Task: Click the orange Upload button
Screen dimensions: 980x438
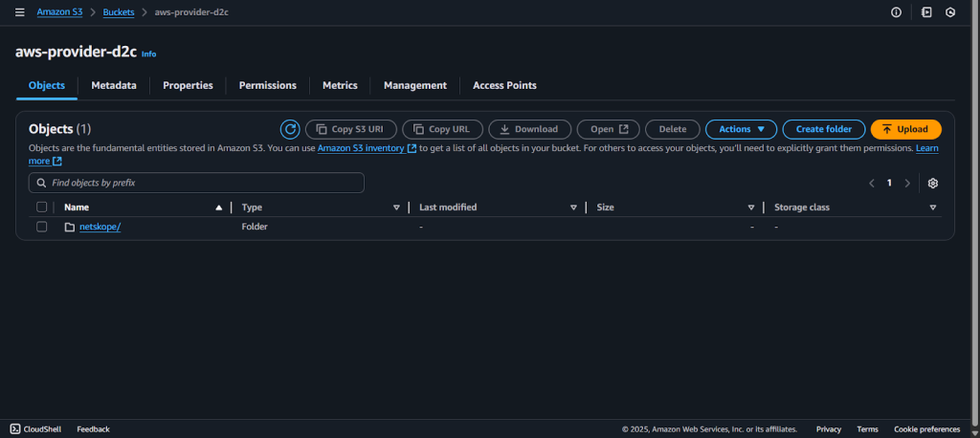Action: click(x=906, y=129)
